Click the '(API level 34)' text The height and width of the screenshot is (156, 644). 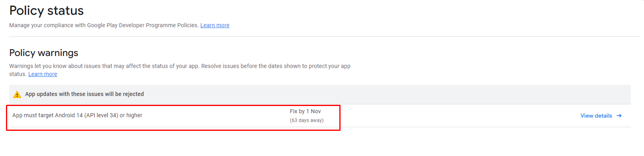click(101, 115)
